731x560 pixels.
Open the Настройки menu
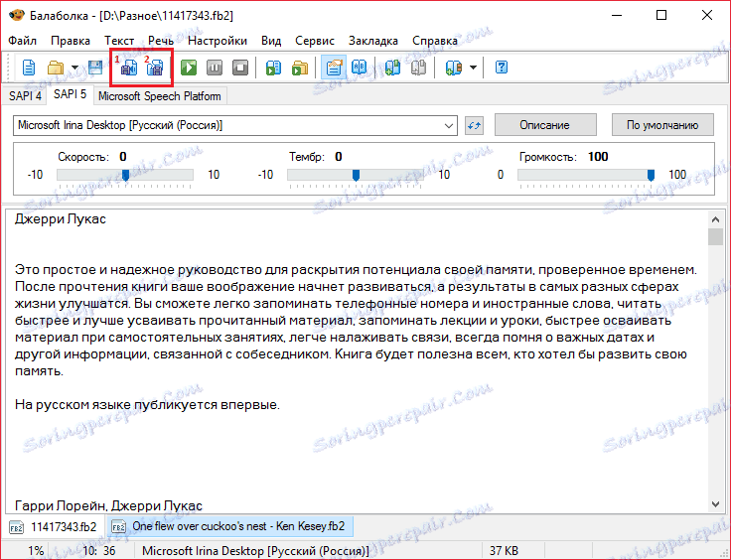tap(218, 41)
